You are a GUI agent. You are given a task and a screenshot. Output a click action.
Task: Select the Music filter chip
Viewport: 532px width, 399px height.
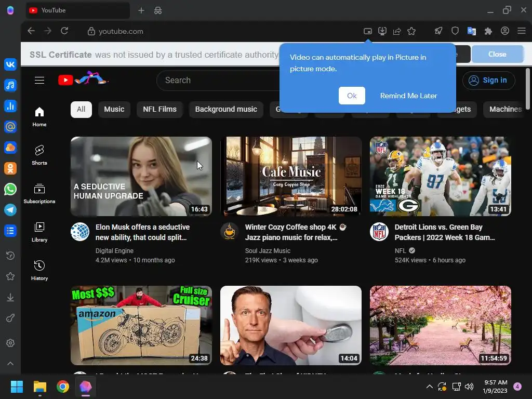pos(114,109)
